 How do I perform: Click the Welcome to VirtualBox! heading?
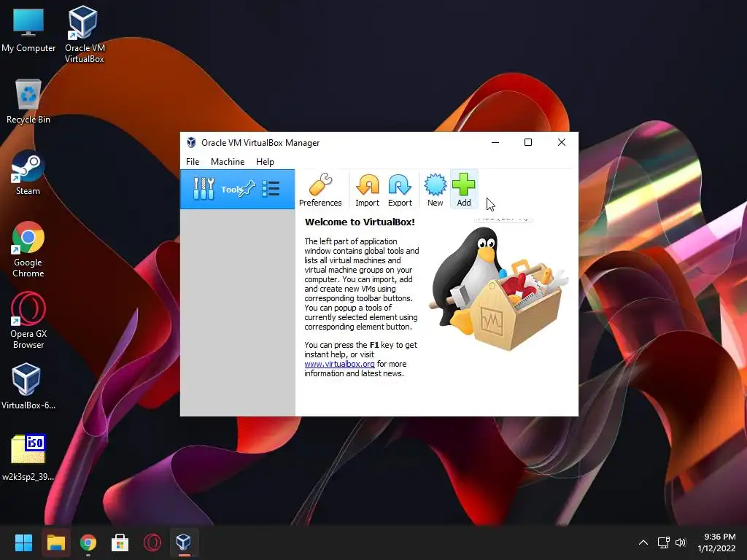point(360,222)
